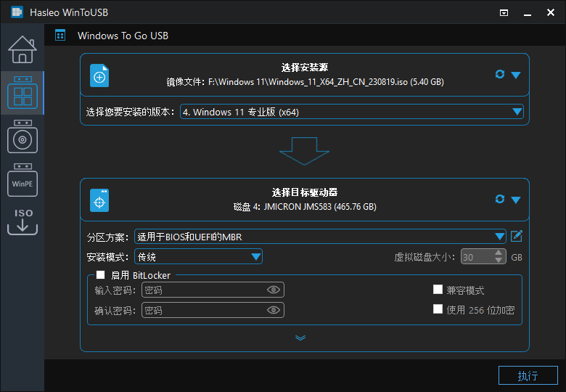
Task: Refresh the target drive list
Action: pyautogui.click(x=500, y=199)
